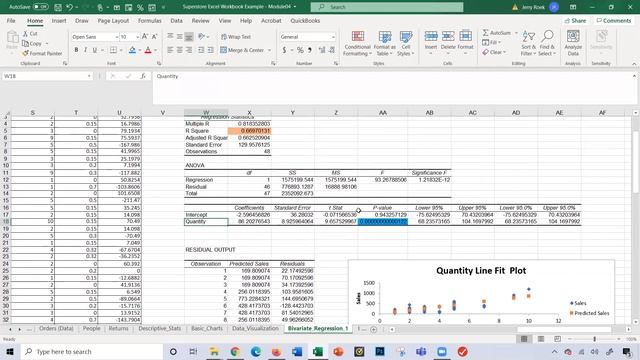The height and width of the screenshot is (360, 640).
Task: Click the Cut scissors icon
Action: (25, 33)
